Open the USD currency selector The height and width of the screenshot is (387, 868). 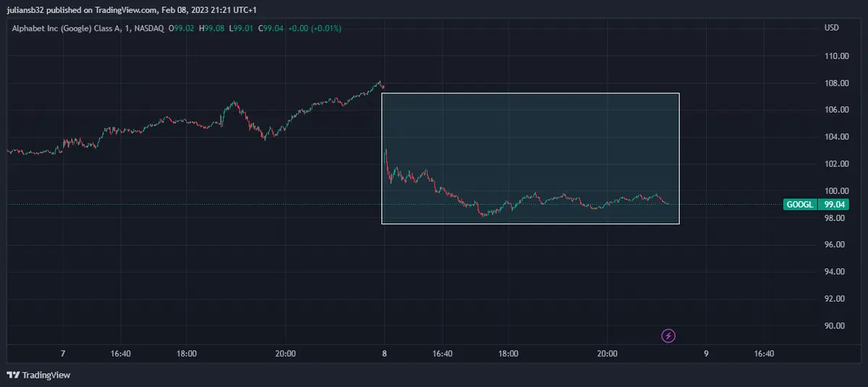click(831, 27)
